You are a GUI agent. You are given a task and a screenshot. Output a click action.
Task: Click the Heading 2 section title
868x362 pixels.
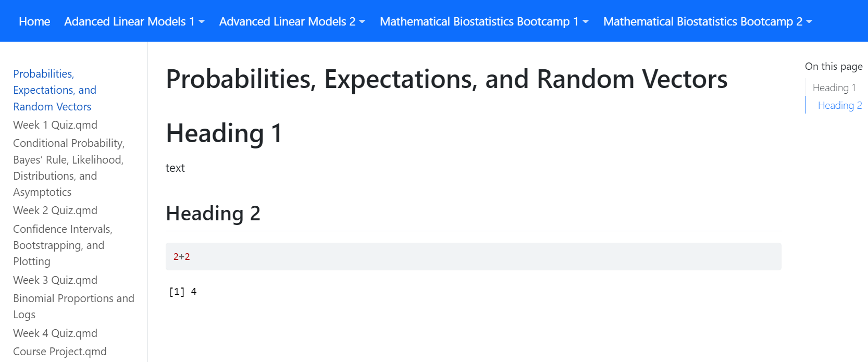pos(213,214)
